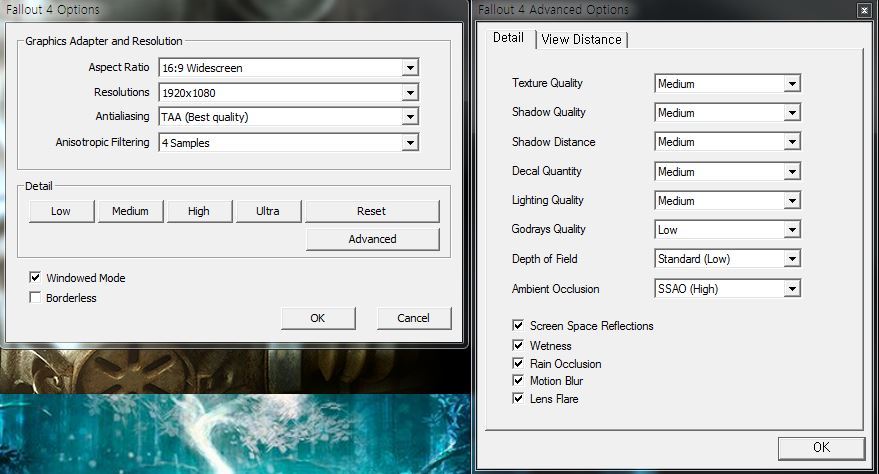The image size is (879, 474).
Task: Open the Godrays Quality dropdown
Action: [727, 230]
